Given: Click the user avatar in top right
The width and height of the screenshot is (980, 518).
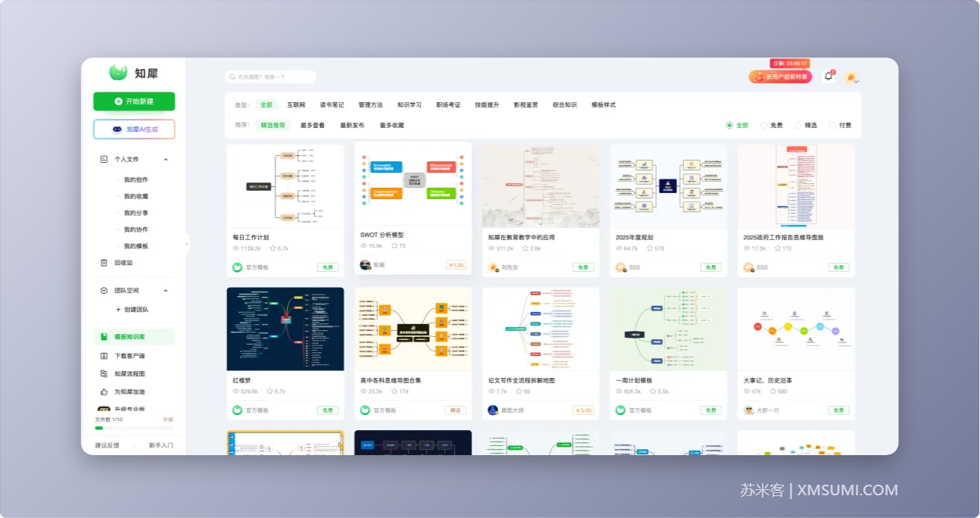Looking at the screenshot, I should (x=850, y=77).
